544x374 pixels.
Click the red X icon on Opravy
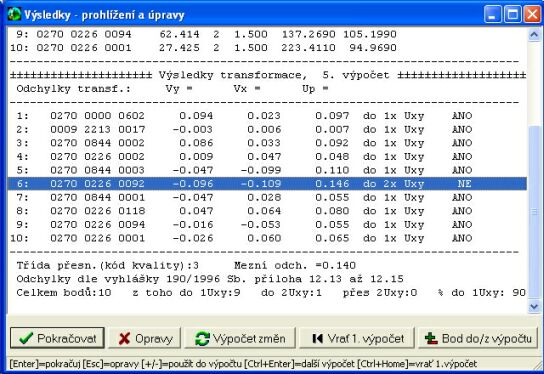[124, 339]
